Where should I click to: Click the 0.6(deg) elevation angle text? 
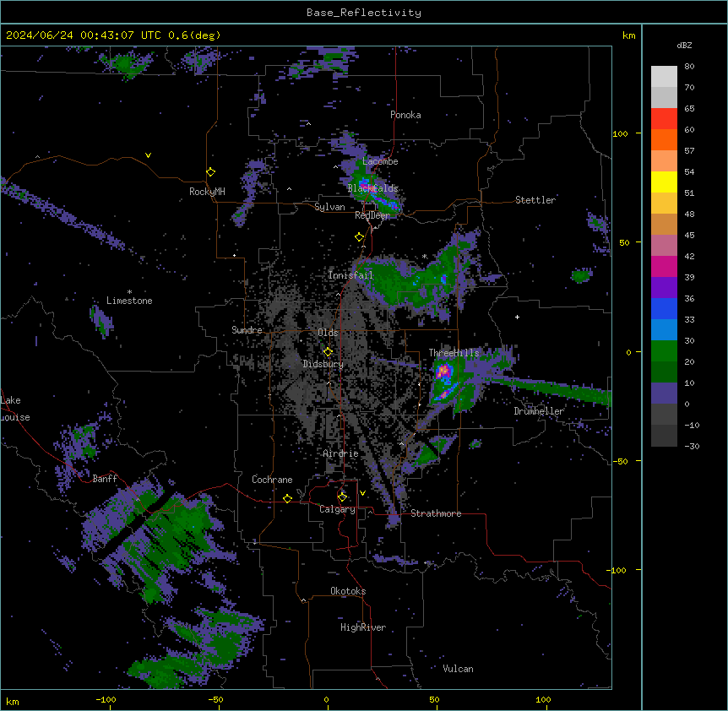[194, 35]
